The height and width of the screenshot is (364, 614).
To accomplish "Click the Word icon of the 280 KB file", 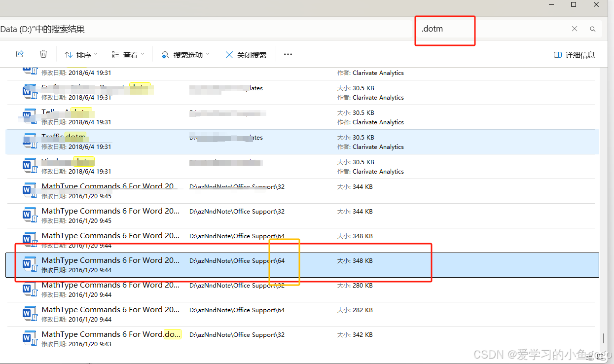I will [30, 289].
